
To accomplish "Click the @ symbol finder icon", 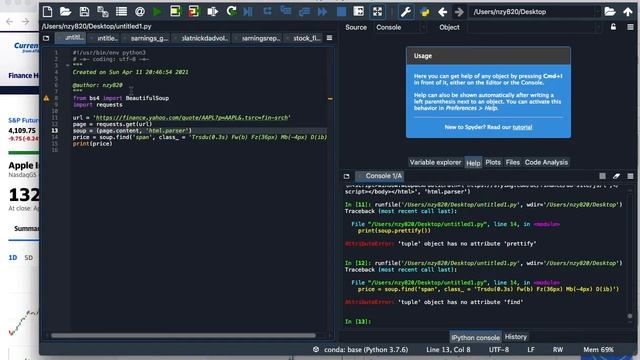I will [x=140, y=12].
